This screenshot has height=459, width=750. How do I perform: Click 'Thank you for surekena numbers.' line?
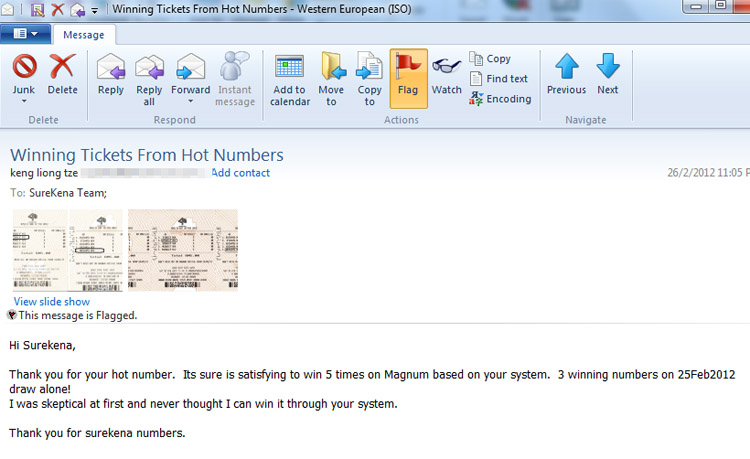97,433
